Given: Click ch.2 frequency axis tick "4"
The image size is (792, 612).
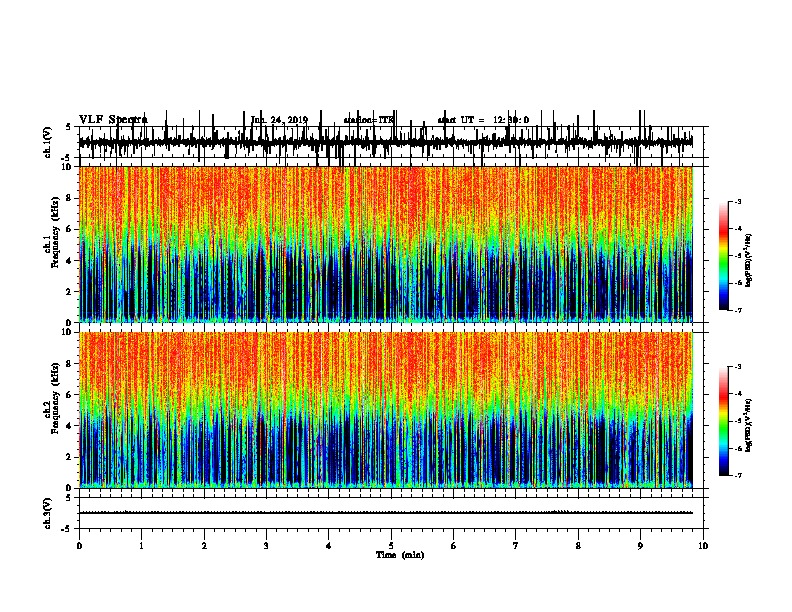Looking at the screenshot, I should tap(70, 426).
